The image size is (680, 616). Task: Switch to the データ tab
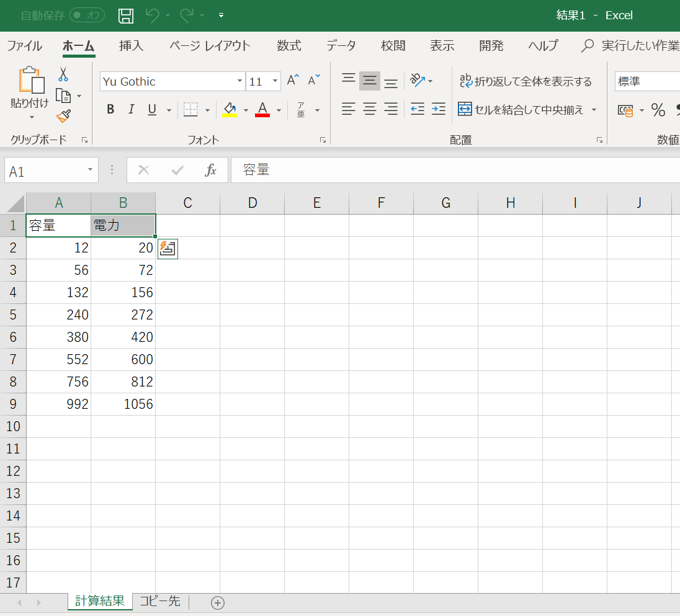tap(341, 45)
